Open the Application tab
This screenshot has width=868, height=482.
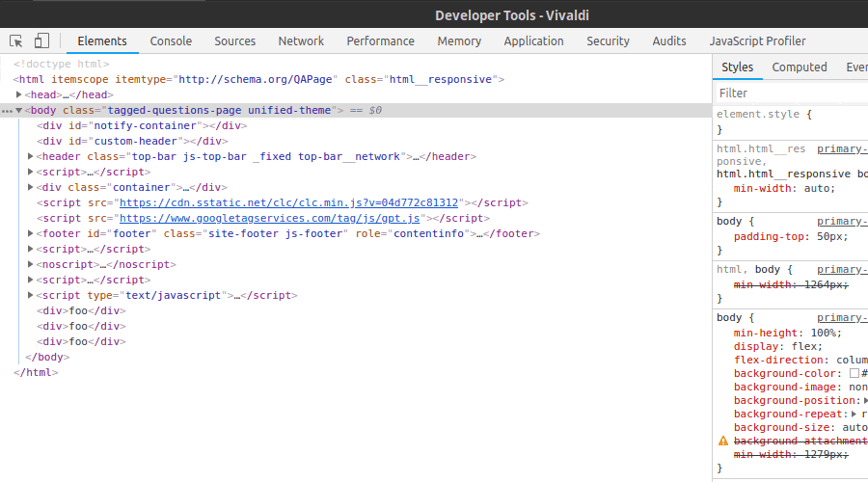coord(533,40)
